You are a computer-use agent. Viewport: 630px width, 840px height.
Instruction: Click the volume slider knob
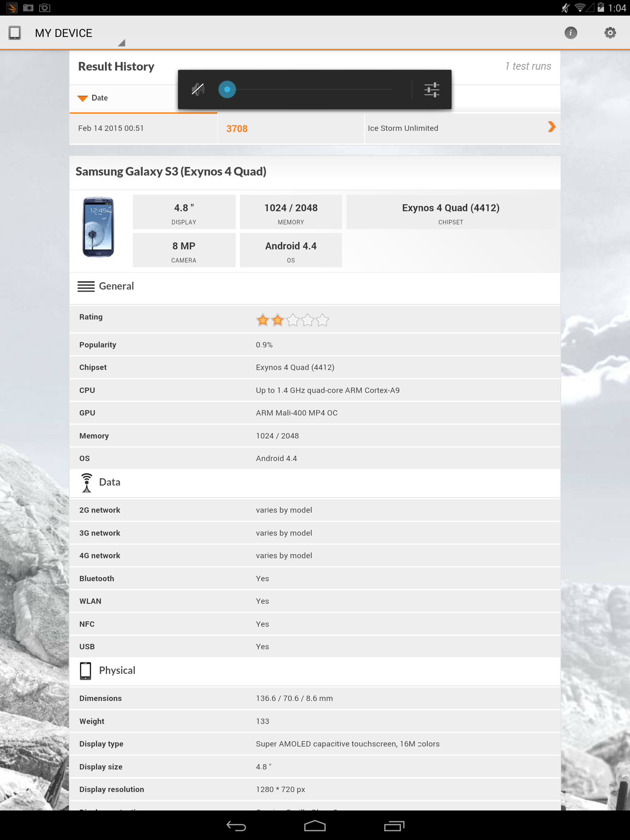pos(227,89)
